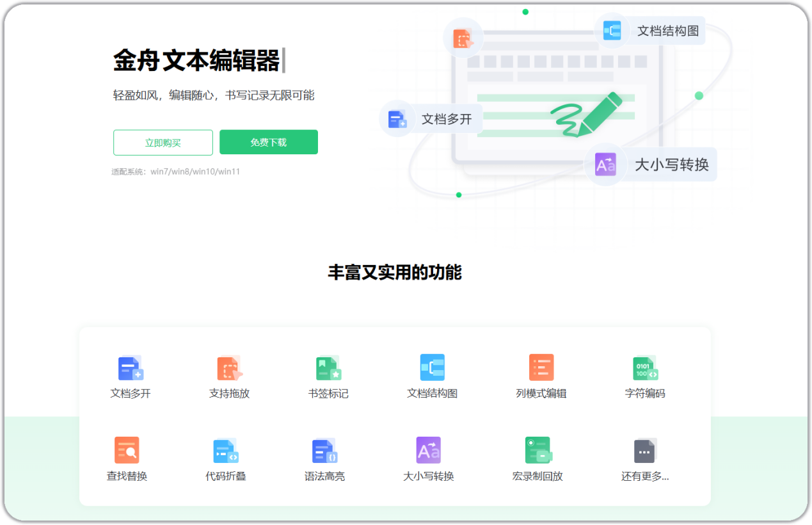Screen dimensions: 812x525
Task: Click the 文档多开 label in the hero illustration
Action: [x=447, y=119]
